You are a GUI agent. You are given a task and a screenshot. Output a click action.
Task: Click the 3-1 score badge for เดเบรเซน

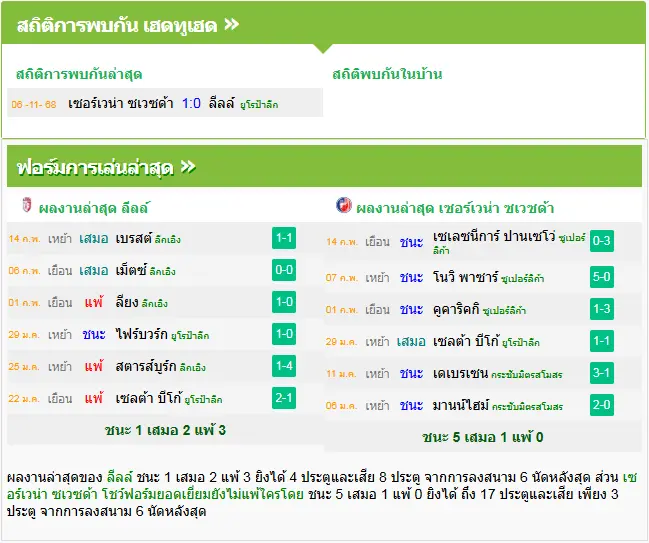point(602,373)
